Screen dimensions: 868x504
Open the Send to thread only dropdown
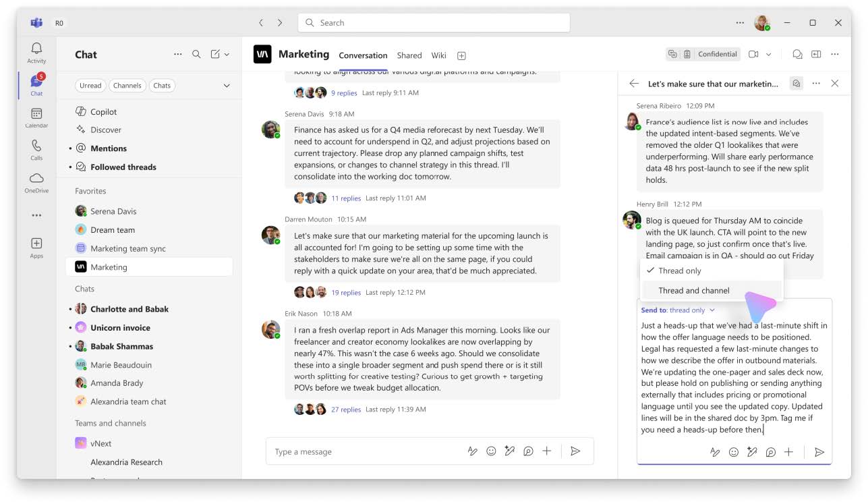coord(678,310)
